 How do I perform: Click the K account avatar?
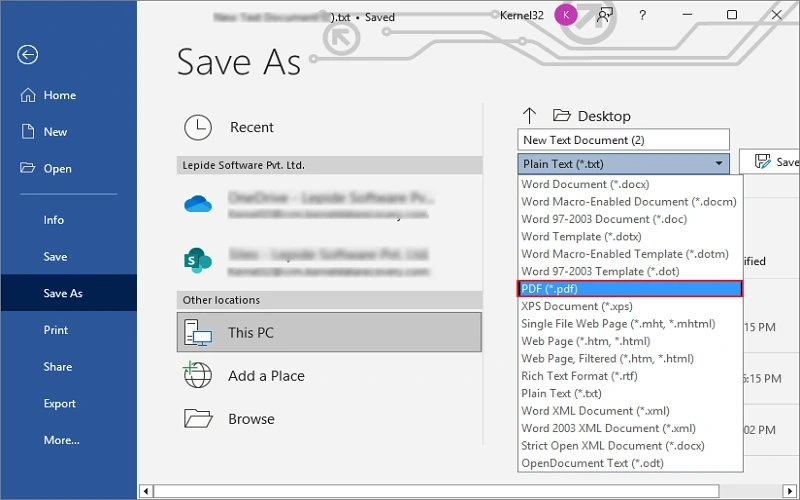[x=566, y=15]
